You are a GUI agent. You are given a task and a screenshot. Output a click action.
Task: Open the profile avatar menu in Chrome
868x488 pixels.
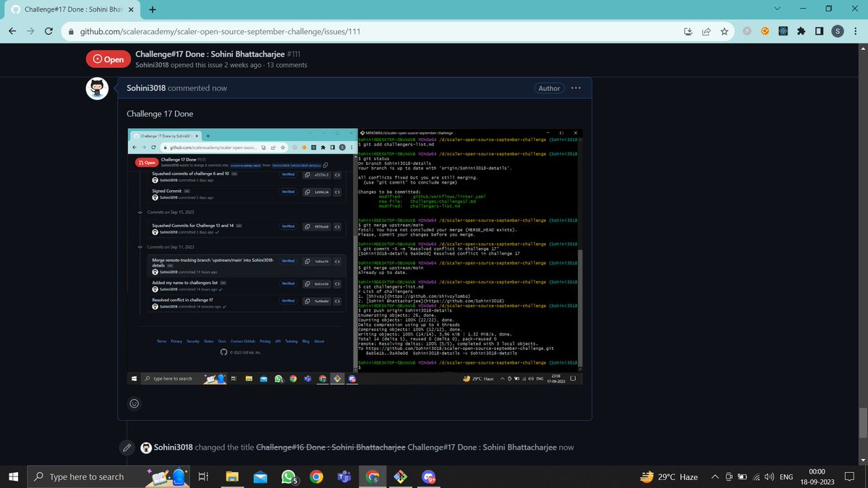pyautogui.click(x=838, y=32)
